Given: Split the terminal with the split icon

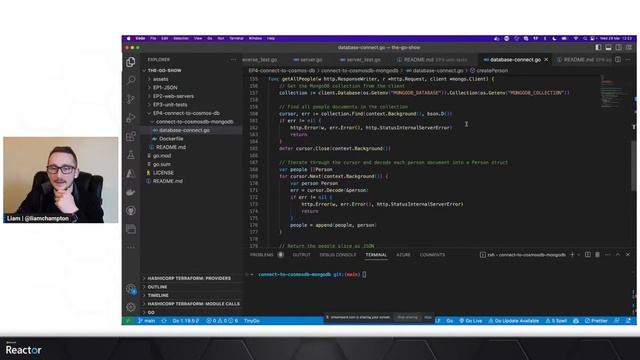Looking at the screenshot, I should [588, 255].
